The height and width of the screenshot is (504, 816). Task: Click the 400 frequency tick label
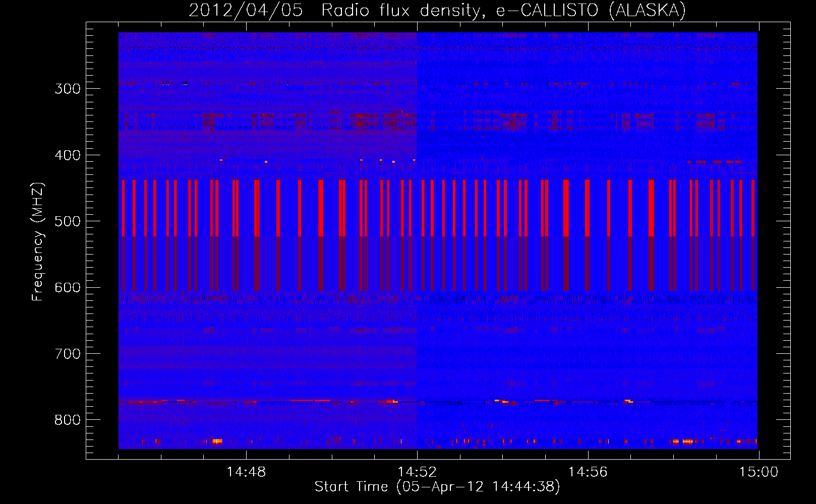(68, 155)
